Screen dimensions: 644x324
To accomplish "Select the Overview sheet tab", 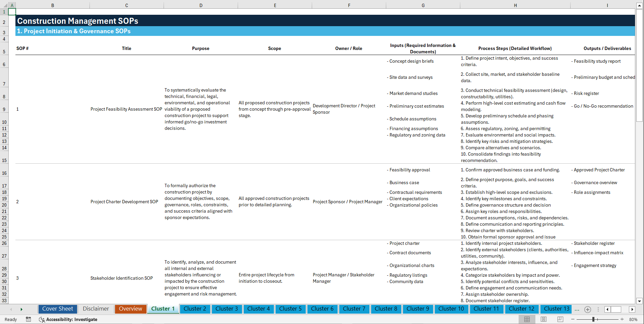I will pyautogui.click(x=130, y=309).
